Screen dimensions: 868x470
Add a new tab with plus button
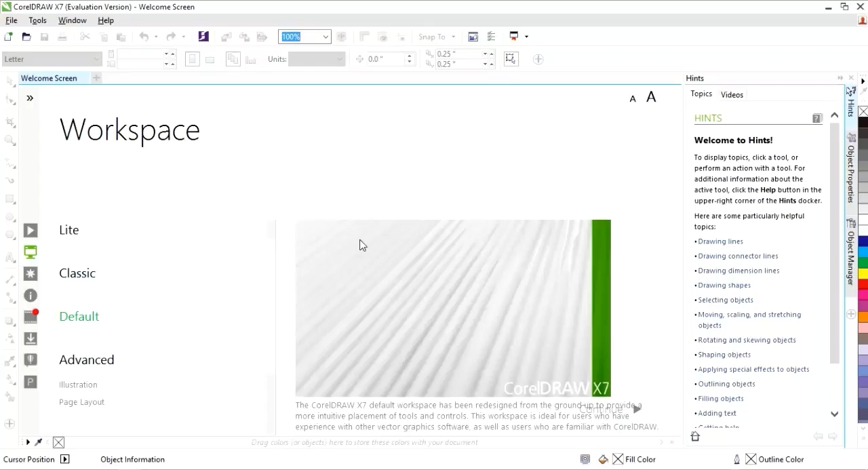(x=96, y=78)
